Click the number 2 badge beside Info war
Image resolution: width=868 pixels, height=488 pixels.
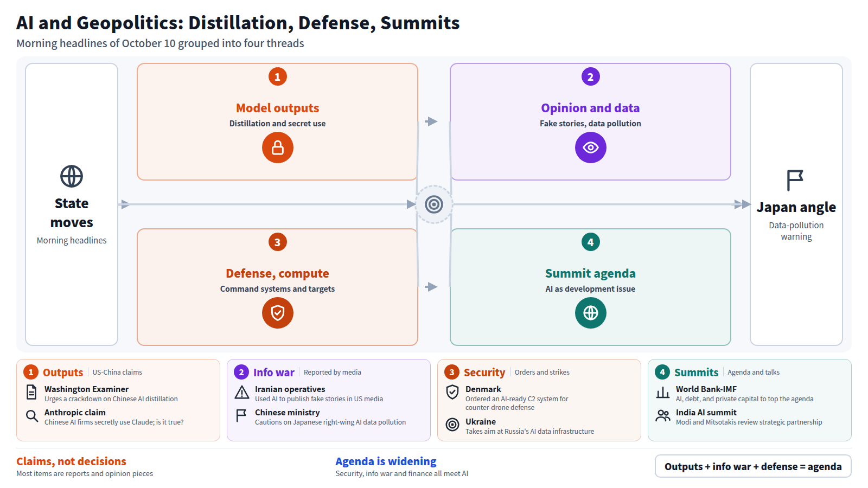click(x=241, y=372)
